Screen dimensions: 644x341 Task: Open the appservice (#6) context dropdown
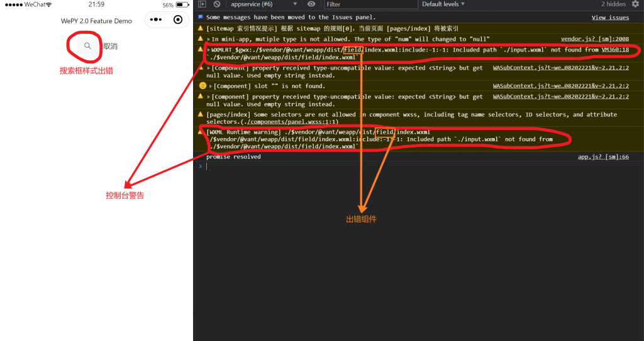coord(264,4)
